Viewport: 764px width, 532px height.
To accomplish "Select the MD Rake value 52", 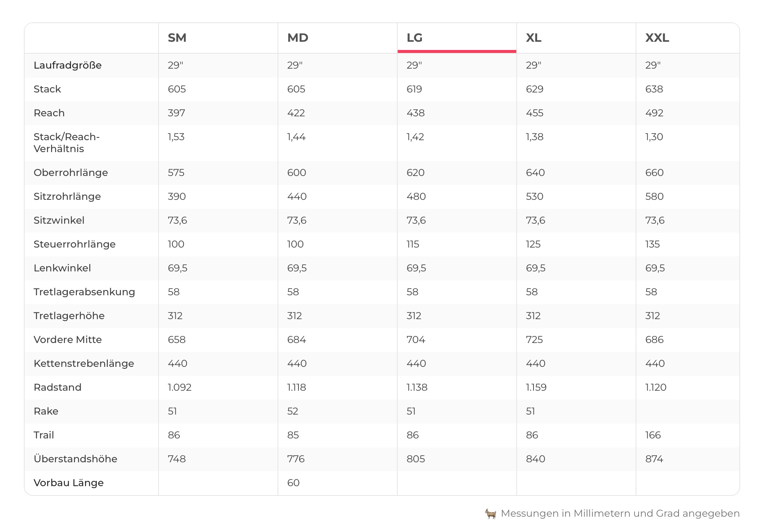I will (x=293, y=411).
